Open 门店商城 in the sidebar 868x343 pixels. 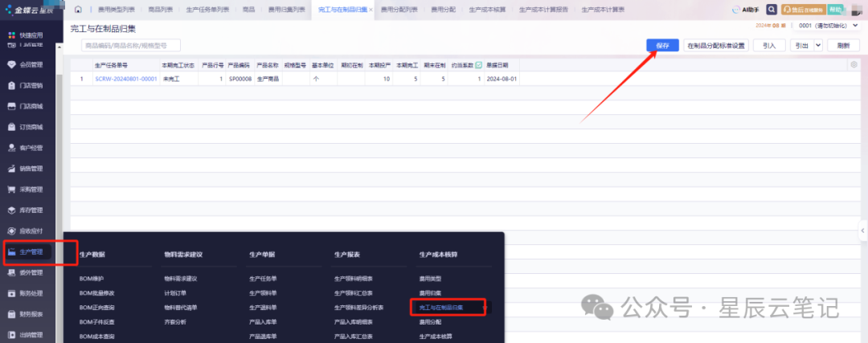coord(26,106)
